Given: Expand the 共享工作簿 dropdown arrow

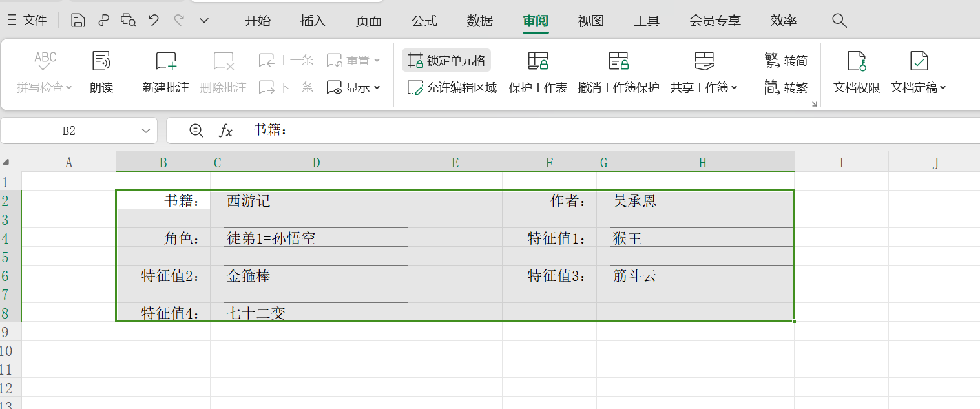Looking at the screenshot, I should point(735,87).
